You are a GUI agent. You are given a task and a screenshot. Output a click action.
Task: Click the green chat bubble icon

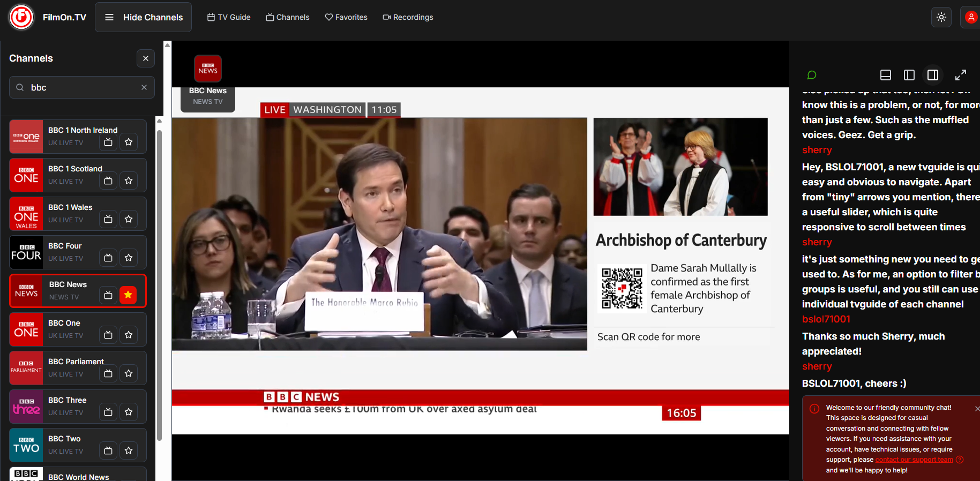pyautogui.click(x=812, y=75)
